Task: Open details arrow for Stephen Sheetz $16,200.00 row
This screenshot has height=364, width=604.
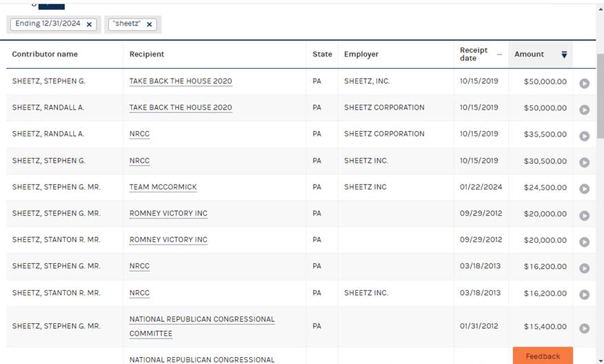Action: [x=584, y=268]
